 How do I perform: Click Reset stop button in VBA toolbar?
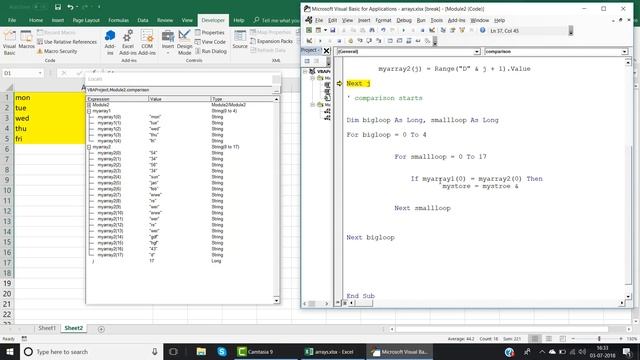[422, 30]
